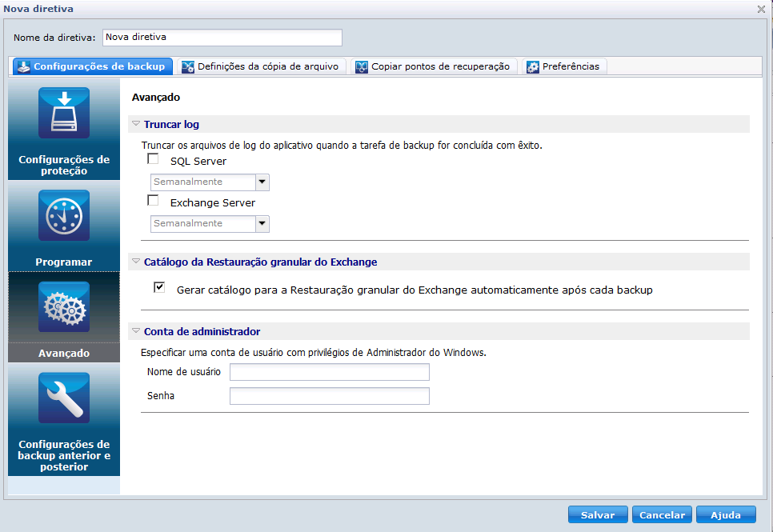Click the Cancelar button
The image size is (773, 532).
662,515
